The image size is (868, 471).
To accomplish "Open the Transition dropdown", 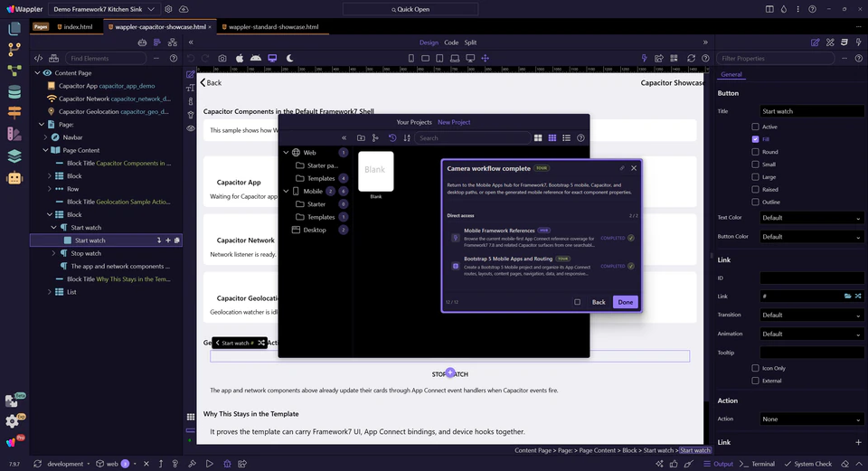I will 811,315.
